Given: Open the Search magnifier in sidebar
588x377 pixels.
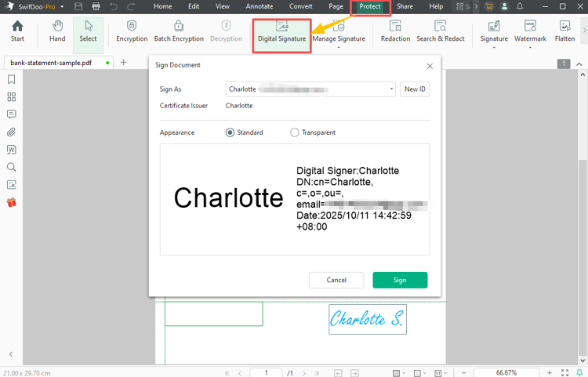Looking at the screenshot, I should tap(12, 167).
